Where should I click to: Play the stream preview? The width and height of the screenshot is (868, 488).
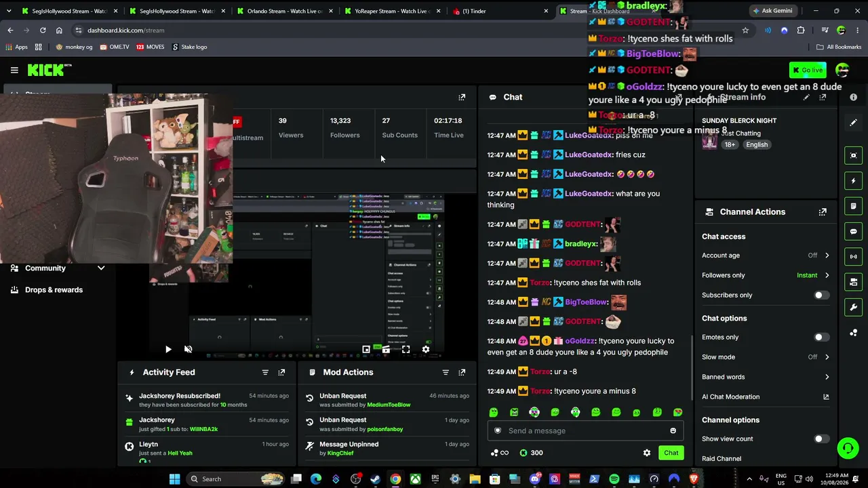pyautogui.click(x=168, y=349)
